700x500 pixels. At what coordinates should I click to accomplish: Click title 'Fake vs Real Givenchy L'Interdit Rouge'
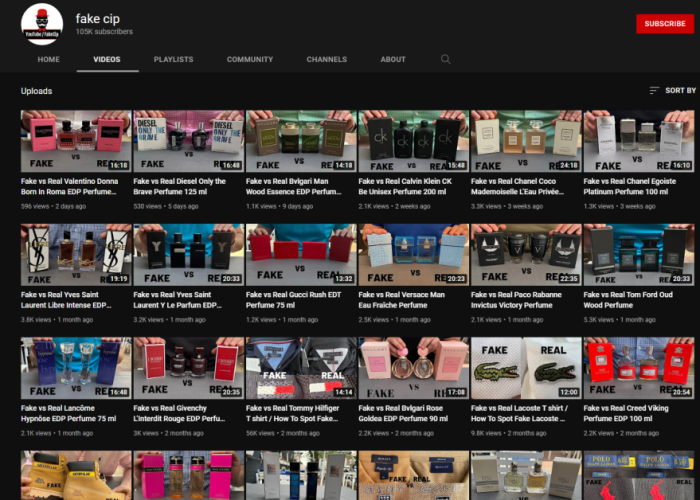pyautogui.click(x=179, y=413)
